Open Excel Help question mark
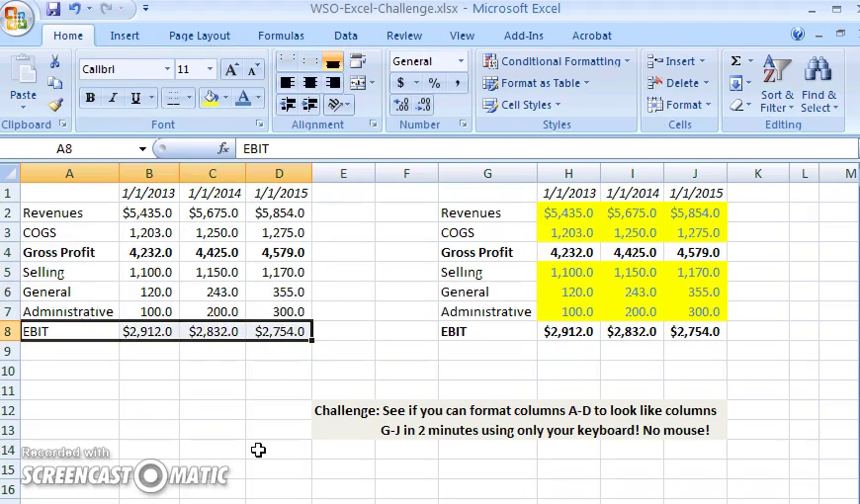The image size is (860, 504). (798, 34)
